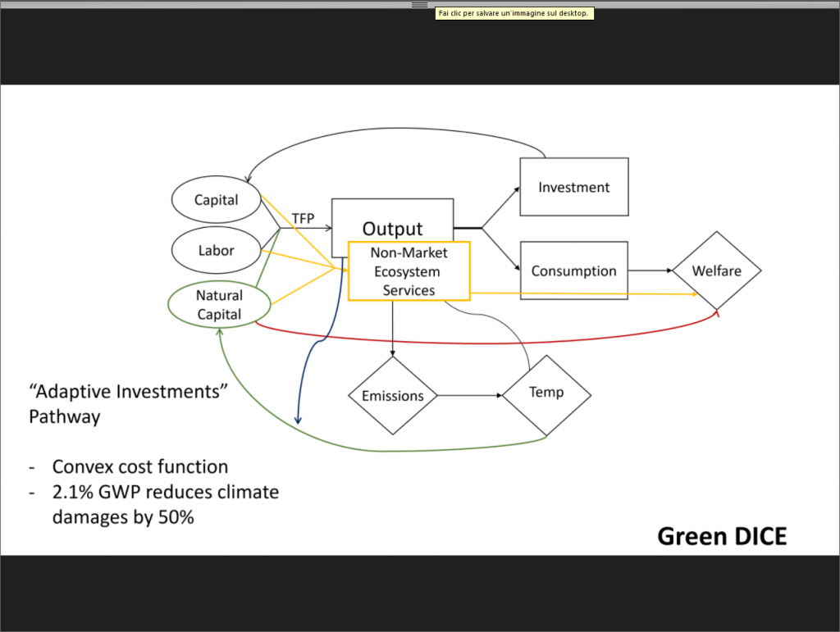Select the Investment rectangle
Viewport: 840px width, 632px height.
click(x=573, y=187)
